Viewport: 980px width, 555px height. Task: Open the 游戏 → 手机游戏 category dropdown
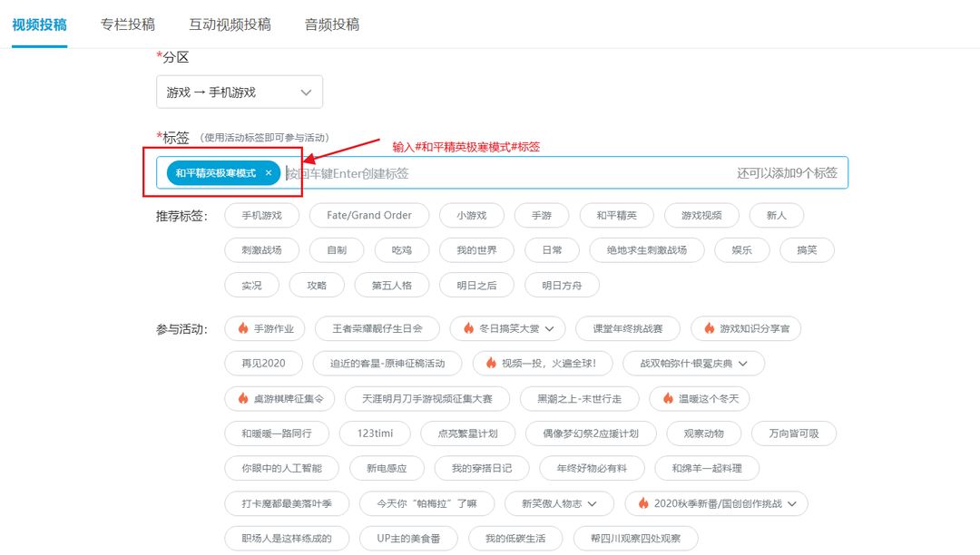[x=240, y=92]
